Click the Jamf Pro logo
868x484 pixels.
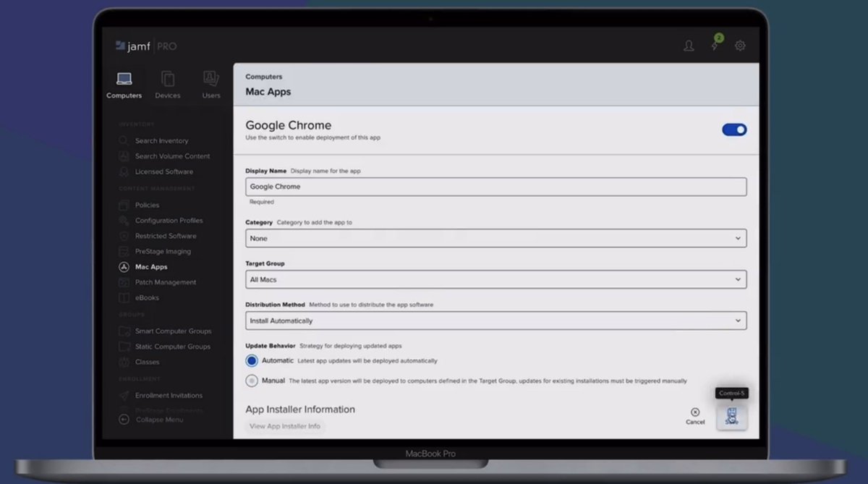tap(146, 46)
